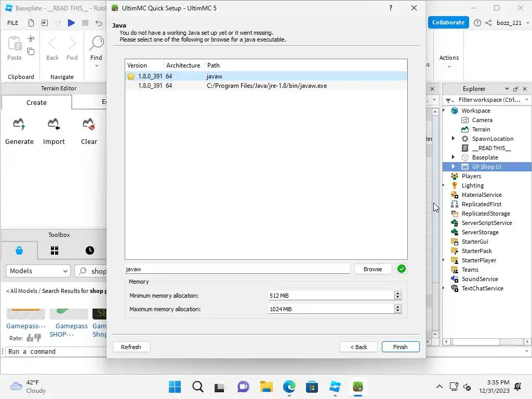This screenshot has height=399, width=532.
Task: Click the UltimMC grass block taskbar icon
Action: tap(357, 387)
